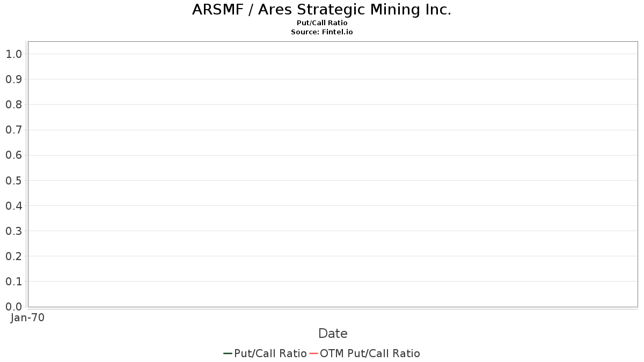Click the Put/Call Ratio subtitle text

pos(322,23)
